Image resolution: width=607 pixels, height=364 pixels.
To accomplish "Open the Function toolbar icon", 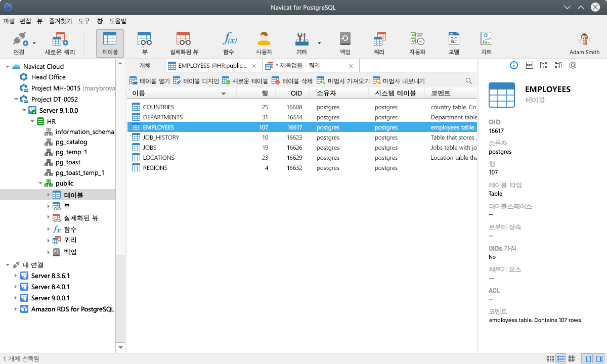I will coord(229,43).
